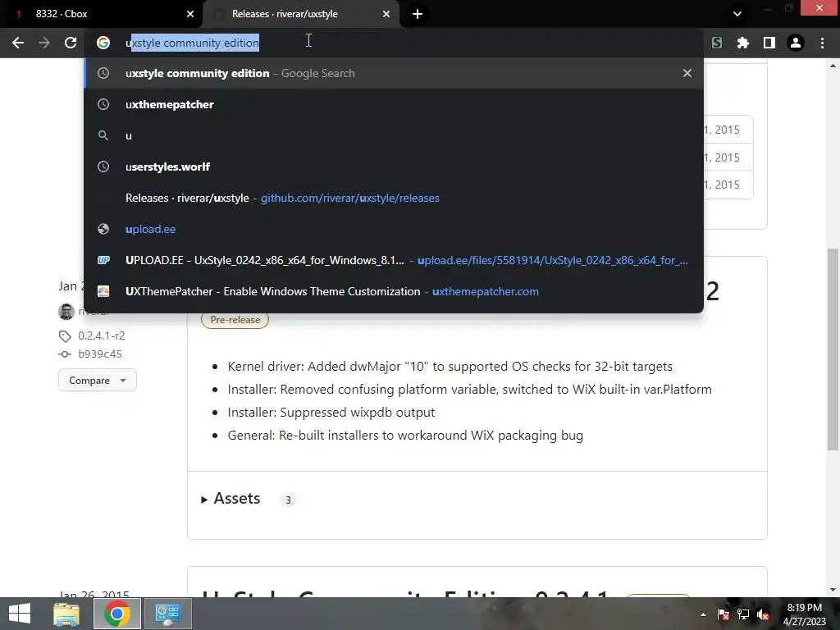The width and height of the screenshot is (840, 630).
Task: Click the network tray icon
Action: coord(743,615)
